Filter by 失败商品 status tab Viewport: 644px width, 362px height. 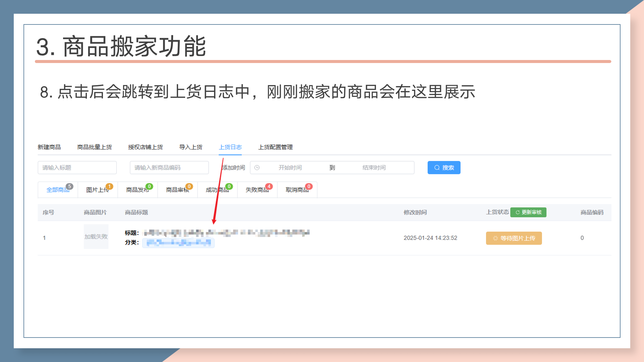[x=257, y=190]
